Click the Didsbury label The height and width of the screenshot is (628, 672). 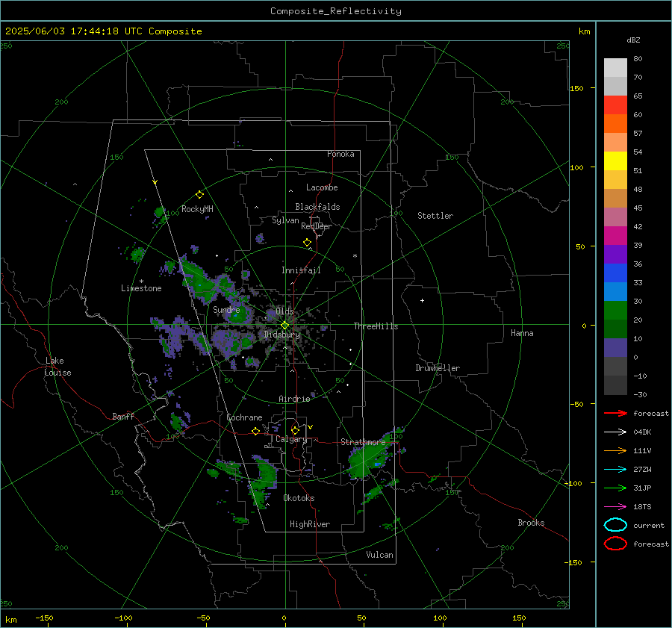(281, 335)
